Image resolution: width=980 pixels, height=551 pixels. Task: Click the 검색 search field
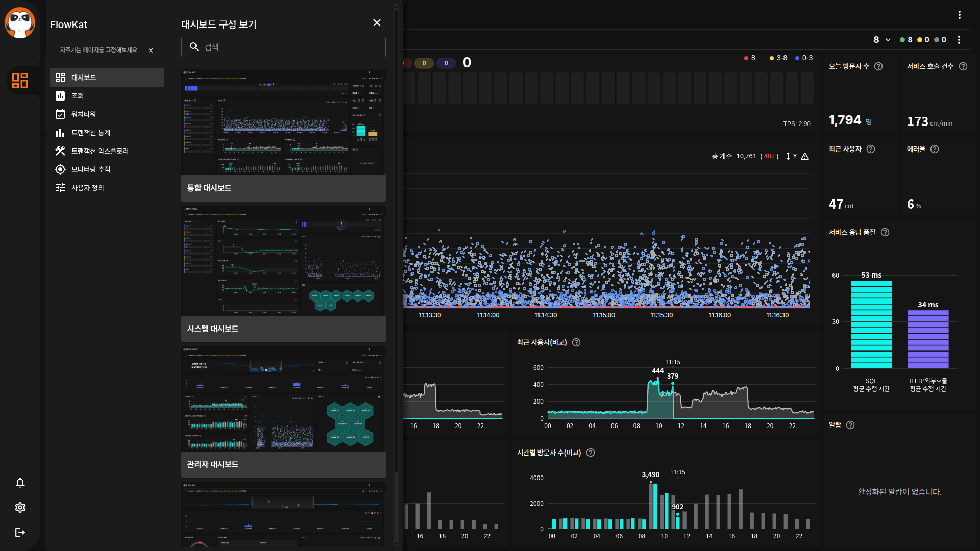click(x=283, y=47)
